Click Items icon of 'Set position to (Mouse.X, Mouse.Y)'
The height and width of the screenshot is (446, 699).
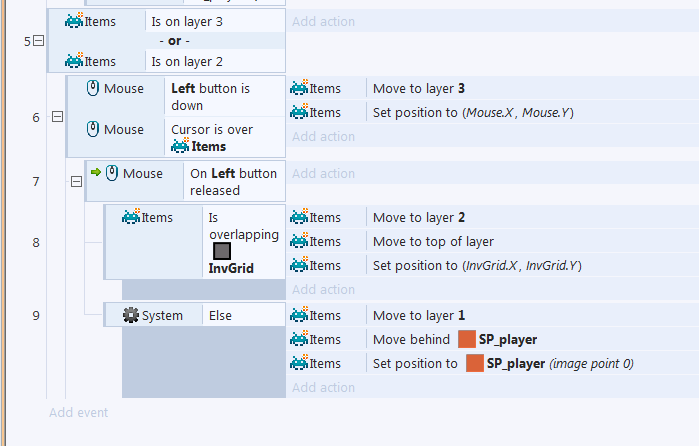pos(299,112)
